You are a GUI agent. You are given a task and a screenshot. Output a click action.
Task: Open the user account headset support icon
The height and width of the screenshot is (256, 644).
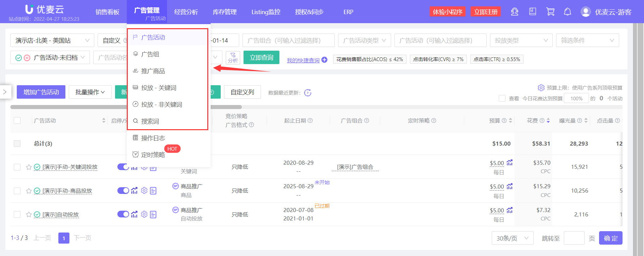(x=515, y=12)
